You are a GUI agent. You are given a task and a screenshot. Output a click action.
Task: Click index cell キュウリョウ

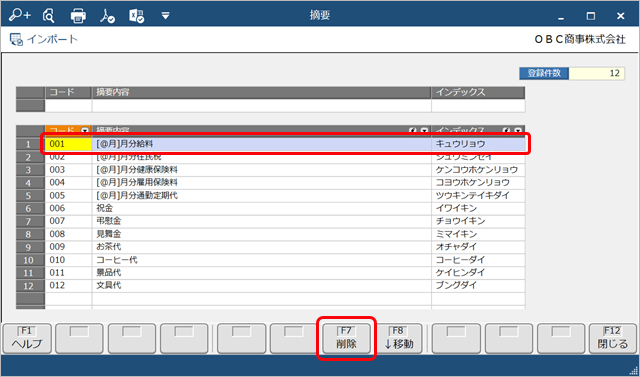point(478,144)
